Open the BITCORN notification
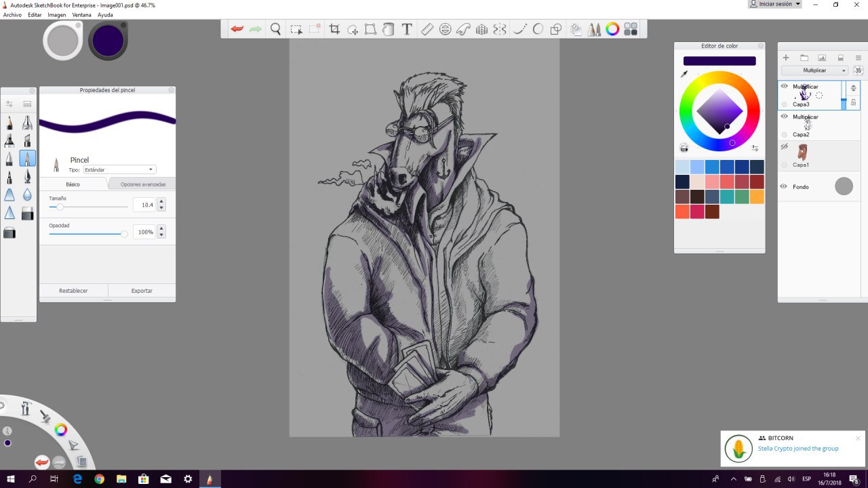This screenshot has width=868, height=488. pos(794,448)
